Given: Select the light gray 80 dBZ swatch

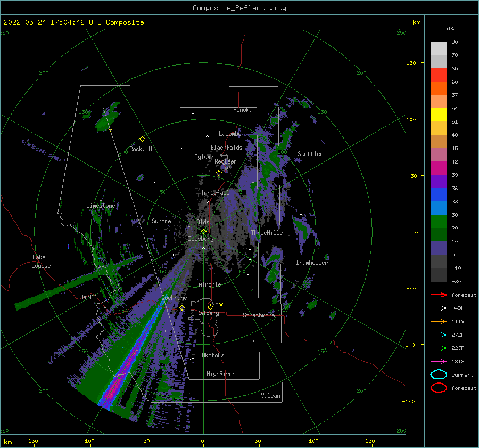Looking at the screenshot, I should tap(439, 48).
